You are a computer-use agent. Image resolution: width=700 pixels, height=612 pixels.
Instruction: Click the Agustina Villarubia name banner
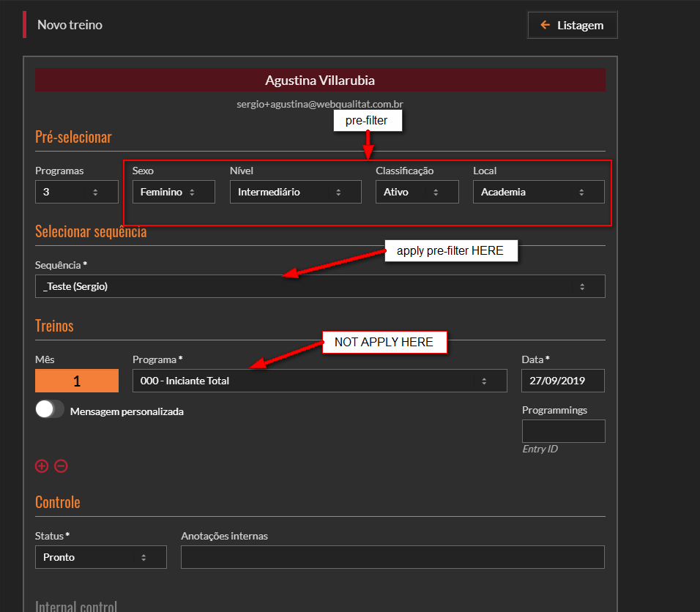tap(320, 81)
